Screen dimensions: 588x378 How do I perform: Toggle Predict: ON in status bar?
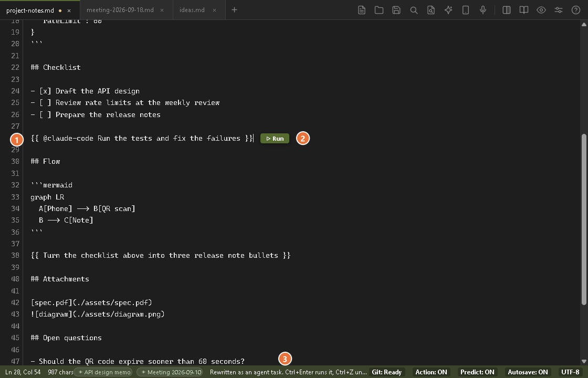[477, 372]
